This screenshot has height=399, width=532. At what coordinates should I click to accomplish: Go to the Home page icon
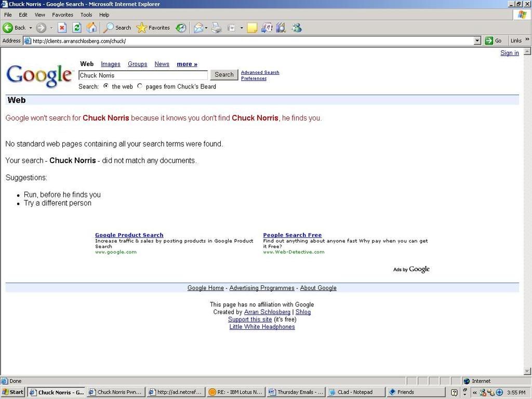91,28
